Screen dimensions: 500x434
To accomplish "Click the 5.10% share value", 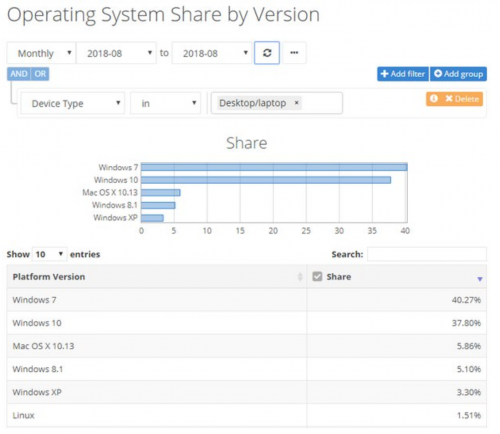I will 469,369.
